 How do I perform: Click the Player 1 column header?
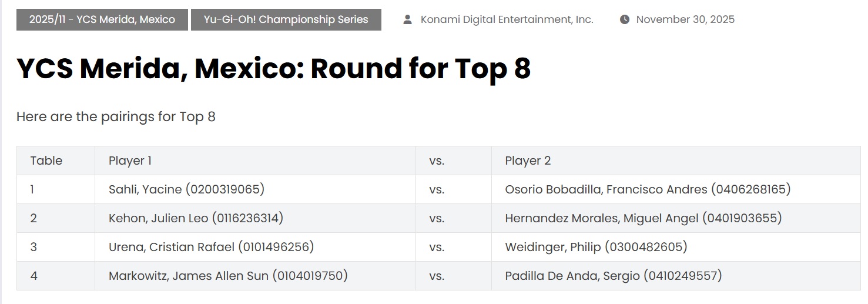click(255, 161)
